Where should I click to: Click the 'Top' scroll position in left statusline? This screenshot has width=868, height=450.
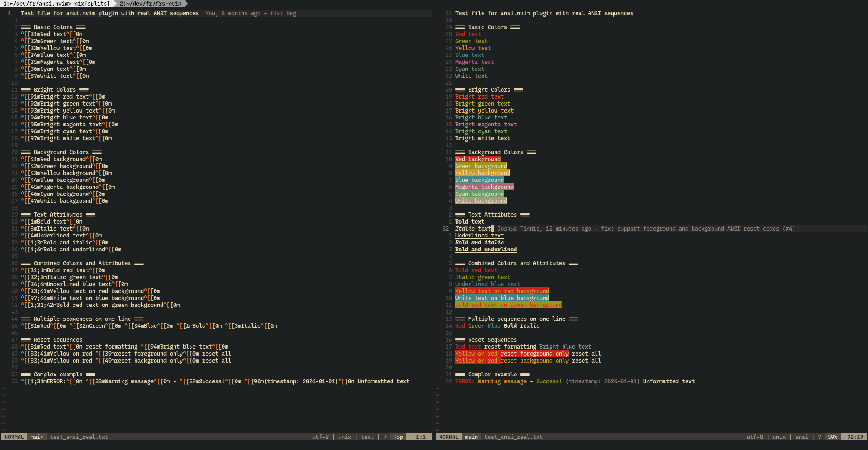click(x=398, y=437)
